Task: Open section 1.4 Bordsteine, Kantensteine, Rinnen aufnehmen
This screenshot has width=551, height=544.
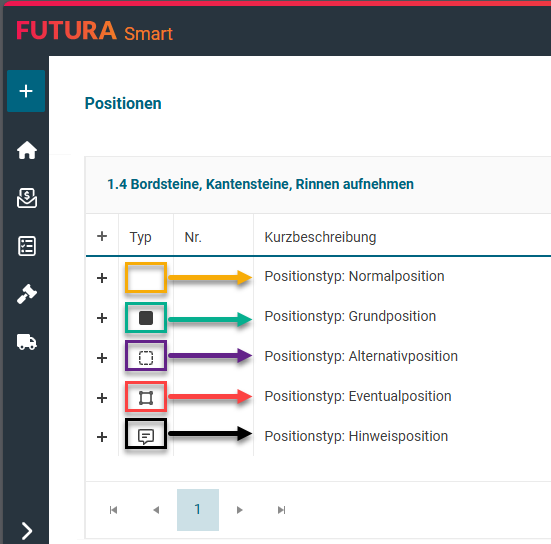Action: 260,184
